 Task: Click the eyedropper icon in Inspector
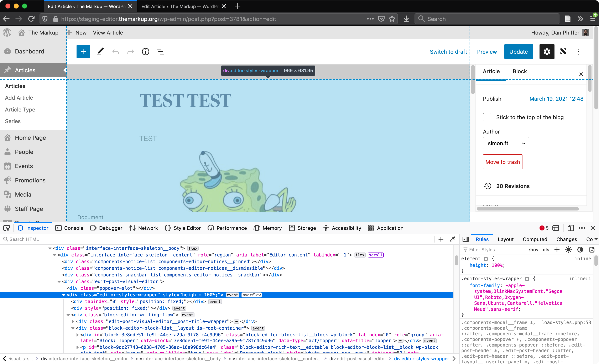tap(452, 239)
